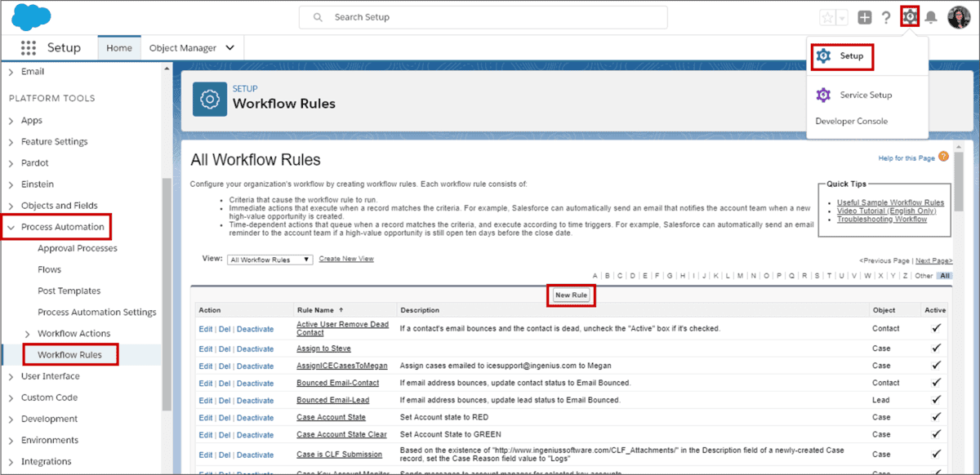Focus the Search Setup input field
The image size is (980, 475).
(483, 17)
